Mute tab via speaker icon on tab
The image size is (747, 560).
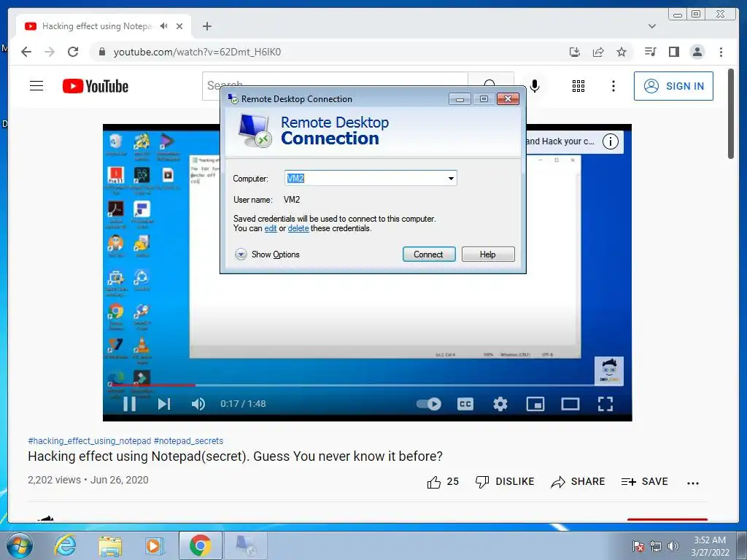(164, 26)
